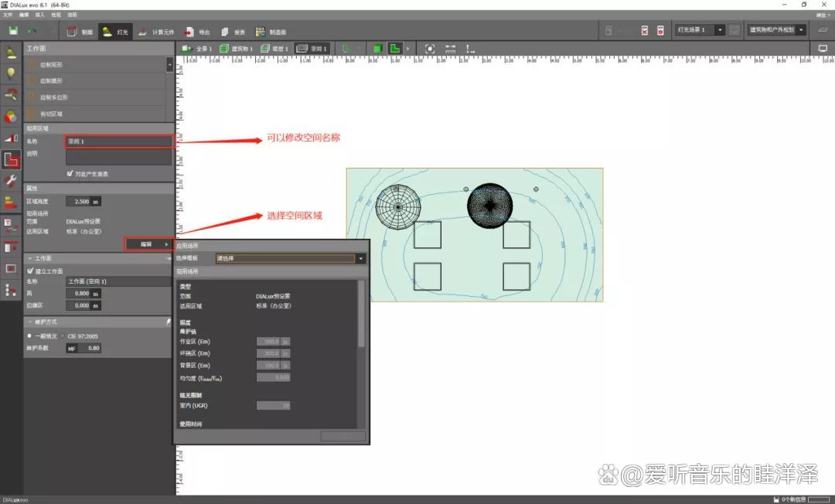
Task: Choose the 绘制圆形 draw circle tool
Action: [96, 81]
